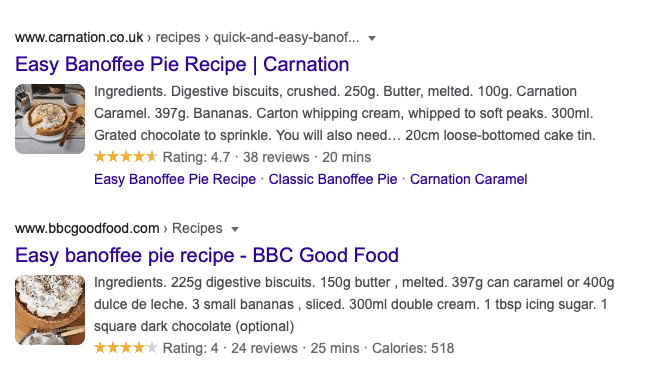Click the BBC Good Food pie thumbnail
Viewport: 655px width, 389px height.
tap(50, 310)
